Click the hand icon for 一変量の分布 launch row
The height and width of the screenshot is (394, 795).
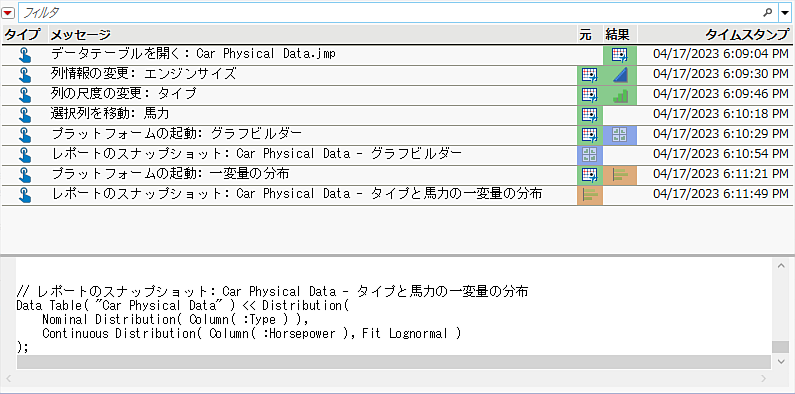point(24,175)
